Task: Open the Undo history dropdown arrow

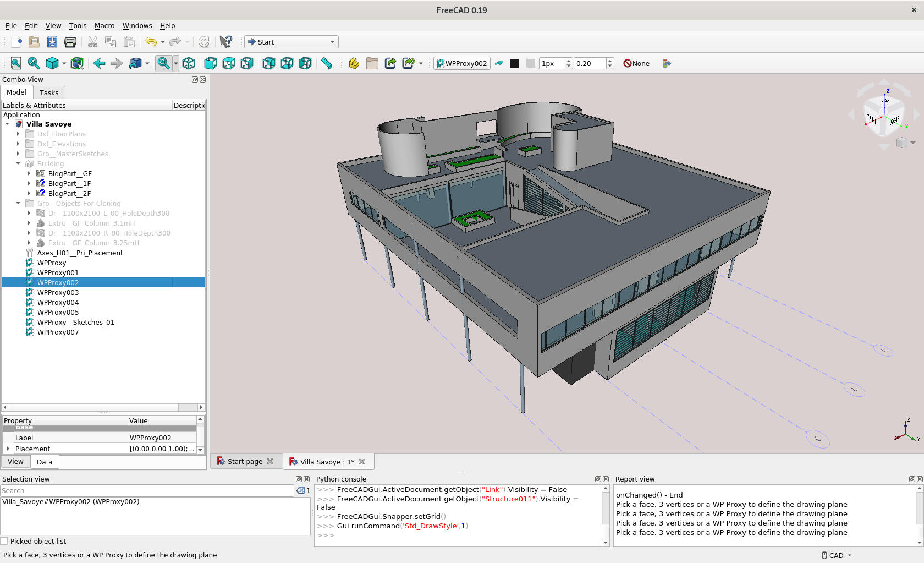Action: (163, 42)
